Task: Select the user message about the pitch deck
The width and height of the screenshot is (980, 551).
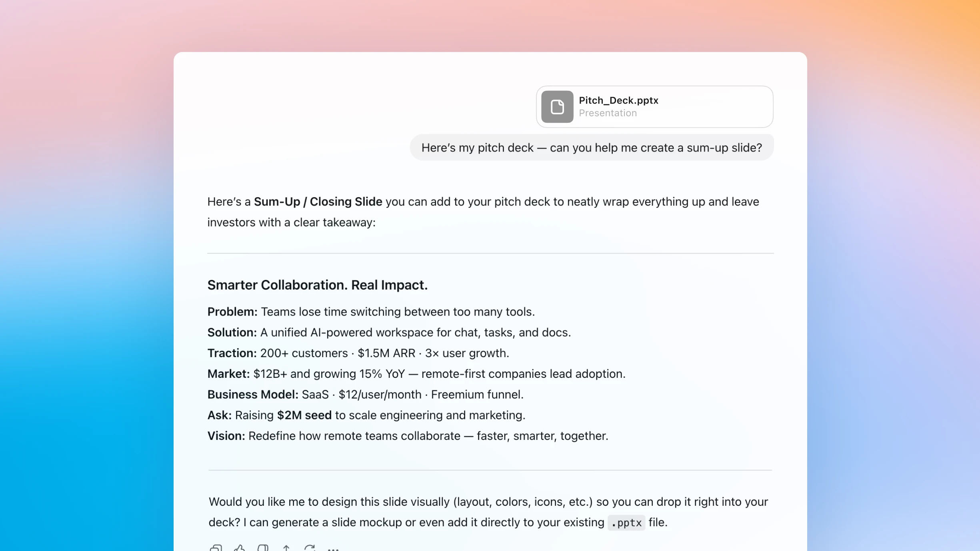Action: click(x=591, y=148)
